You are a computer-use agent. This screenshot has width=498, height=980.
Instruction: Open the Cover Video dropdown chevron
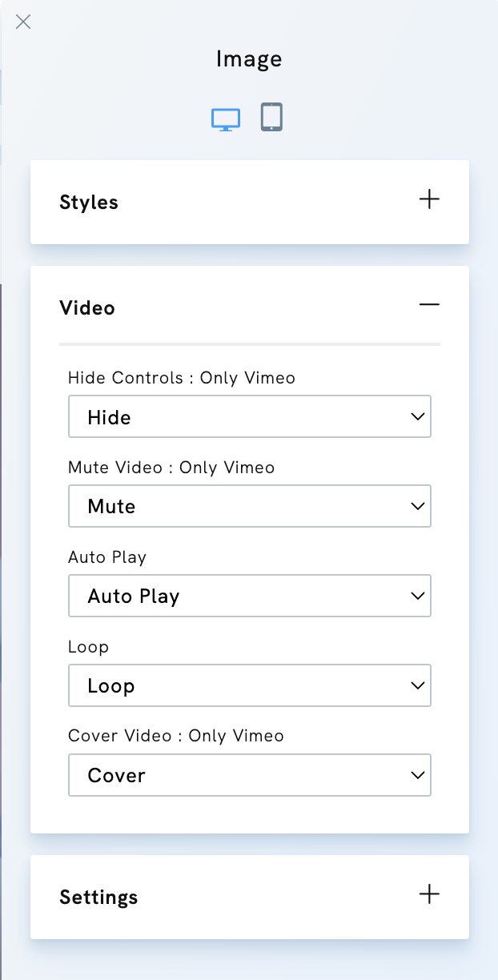(x=416, y=775)
